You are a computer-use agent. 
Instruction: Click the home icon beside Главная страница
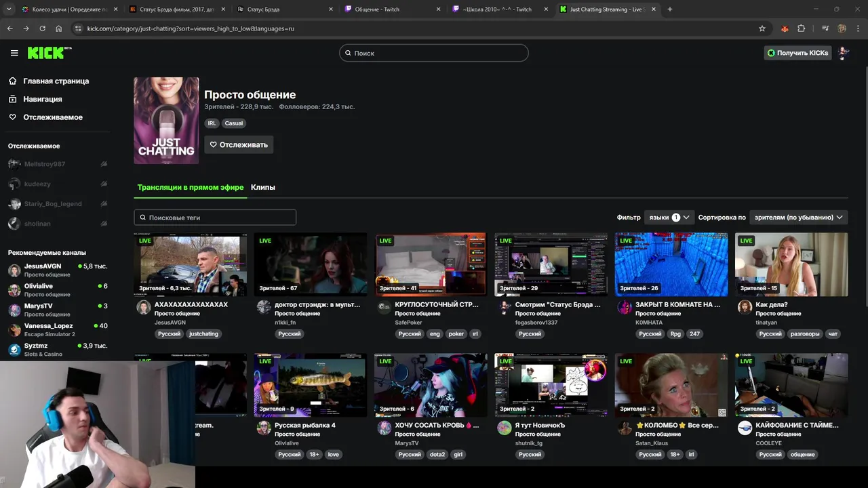tap(13, 81)
